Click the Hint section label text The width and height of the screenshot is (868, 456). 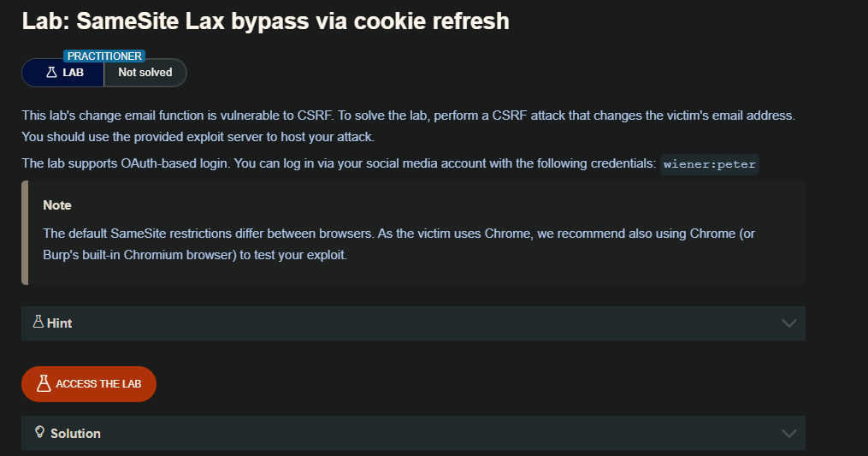coord(60,323)
